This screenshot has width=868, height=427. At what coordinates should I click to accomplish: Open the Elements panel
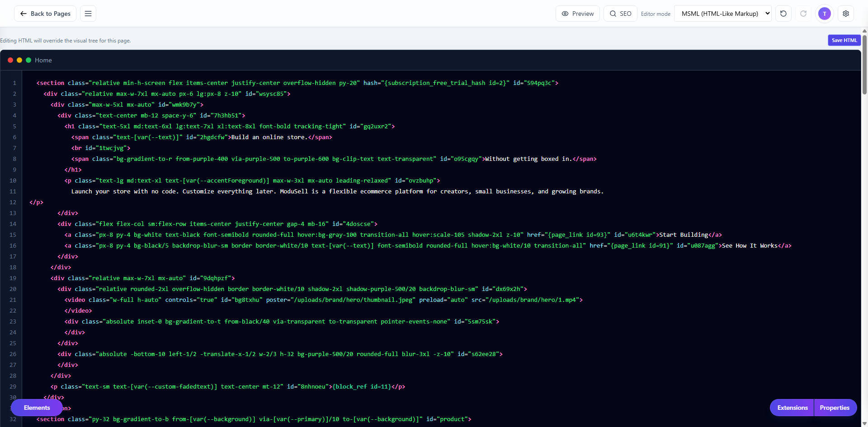pyautogui.click(x=36, y=408)
